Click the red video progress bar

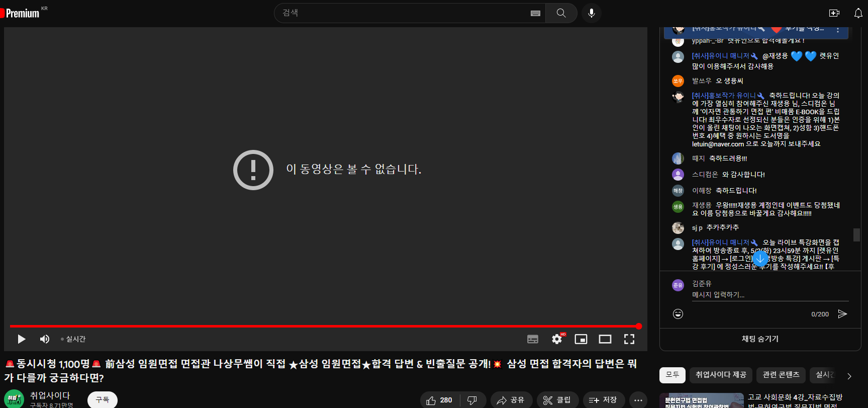click(x=324, y=327)
